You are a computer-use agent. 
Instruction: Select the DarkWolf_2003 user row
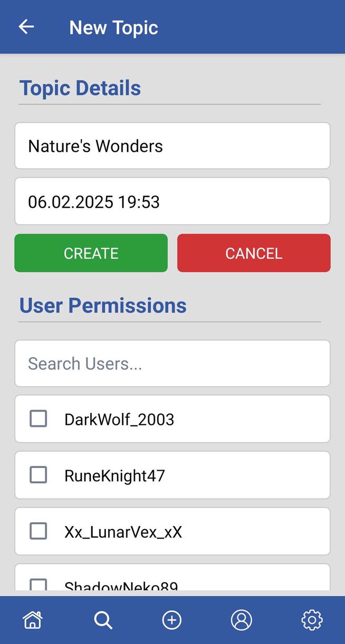coord(172,418)
